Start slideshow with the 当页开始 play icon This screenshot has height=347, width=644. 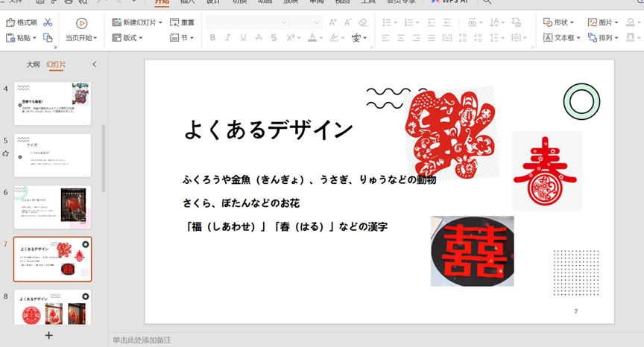tap(82, 23)
